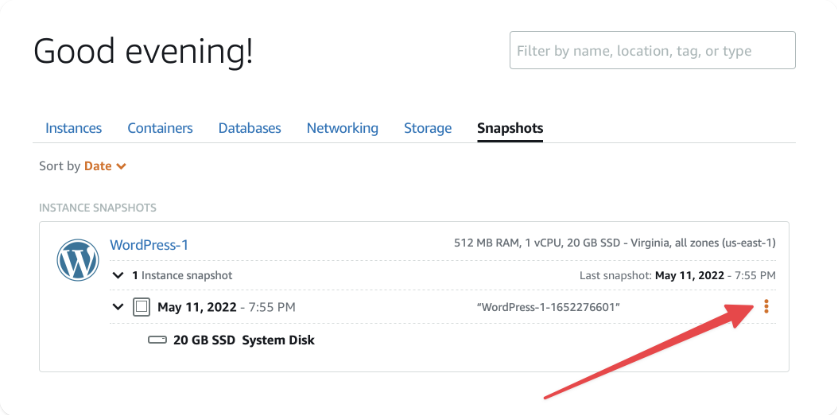
Task: Switch to the Databases tab
Action: (x=250, y=128)
